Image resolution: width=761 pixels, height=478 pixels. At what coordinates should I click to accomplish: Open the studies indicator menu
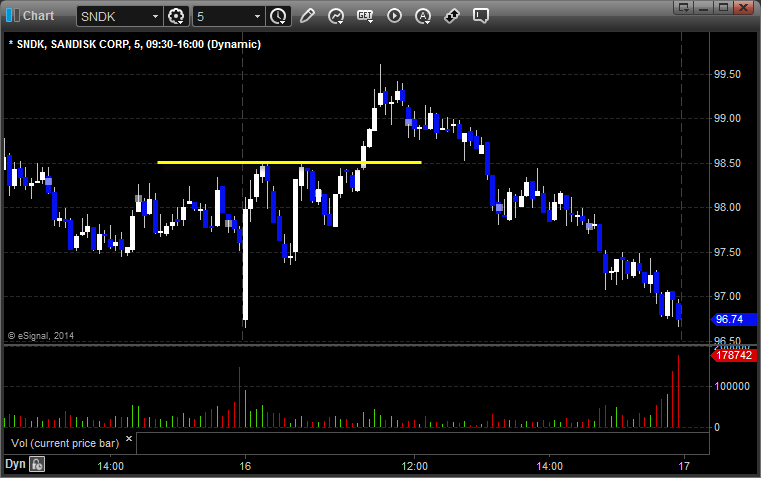click(x=336, y=16)
